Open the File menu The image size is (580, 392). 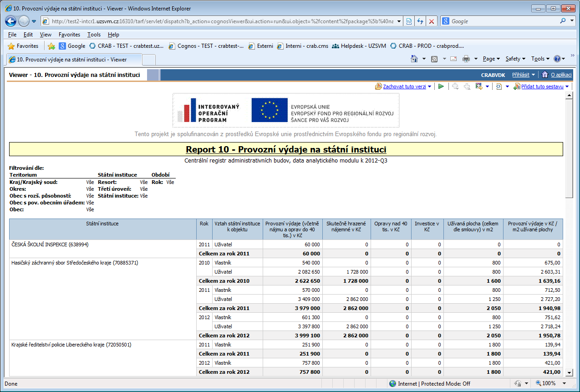(12, 35)
